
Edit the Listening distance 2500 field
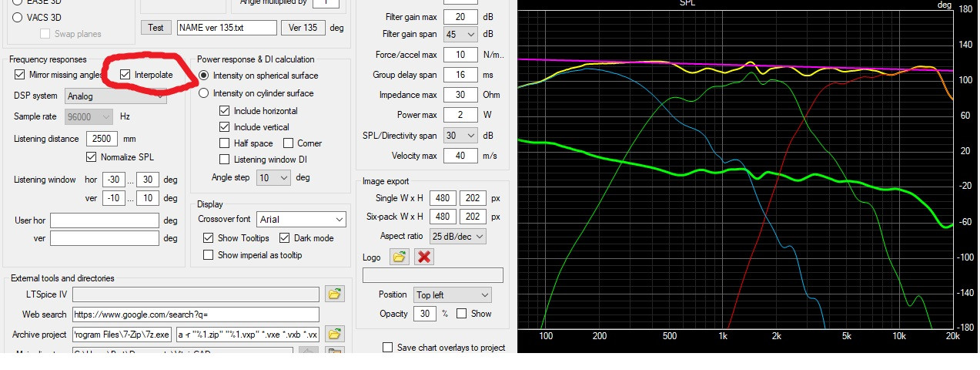pyautogui.click(x=102, y=140)
